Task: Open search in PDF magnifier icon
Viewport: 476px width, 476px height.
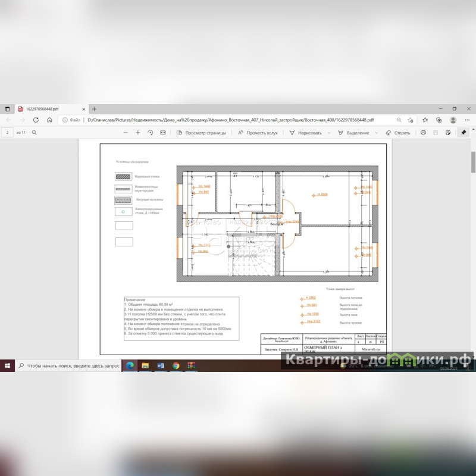Action: point(35,133)
